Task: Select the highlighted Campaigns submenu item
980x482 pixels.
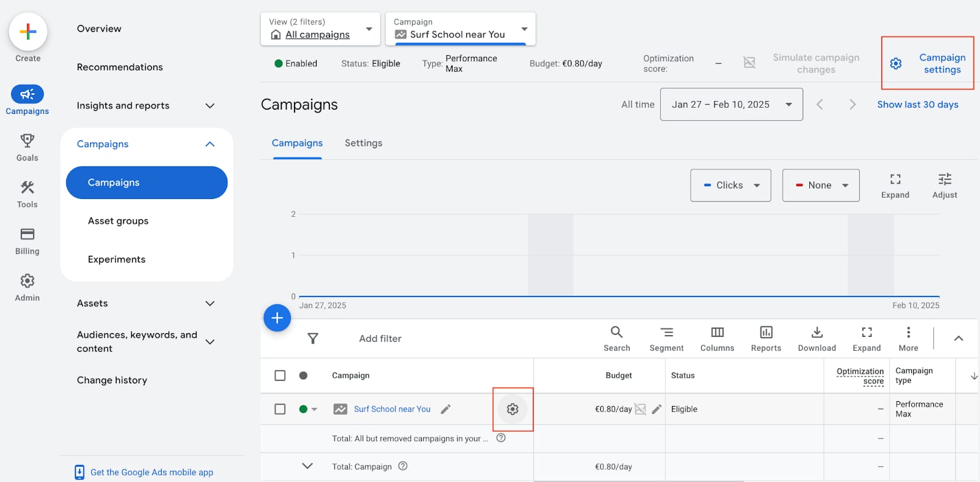Action: 146,183
